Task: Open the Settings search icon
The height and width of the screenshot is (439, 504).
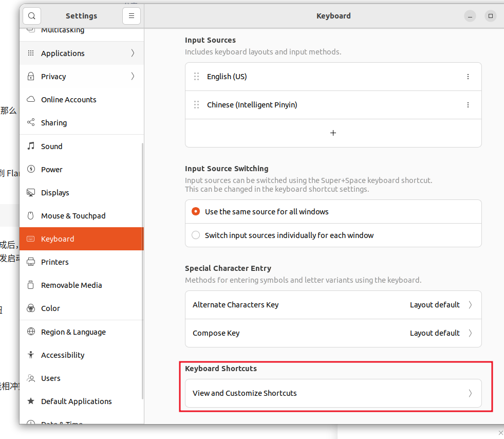Action: (x=32, y=16)
